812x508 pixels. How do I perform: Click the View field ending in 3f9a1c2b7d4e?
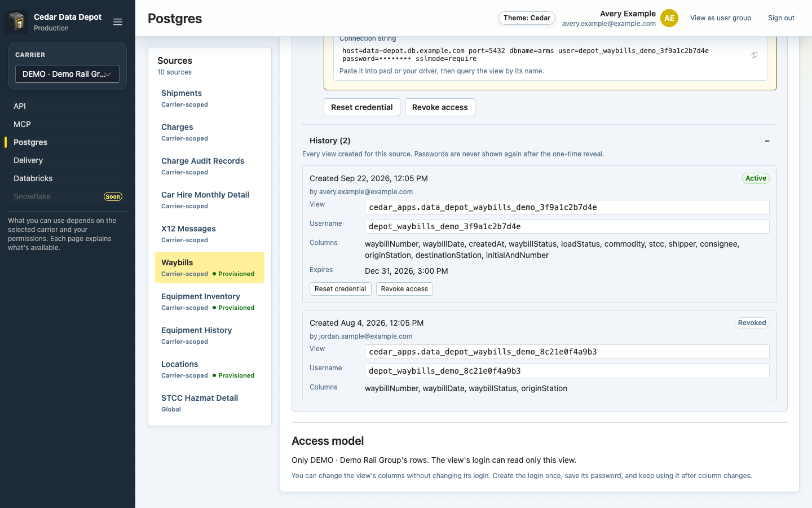tap(567, 207)
